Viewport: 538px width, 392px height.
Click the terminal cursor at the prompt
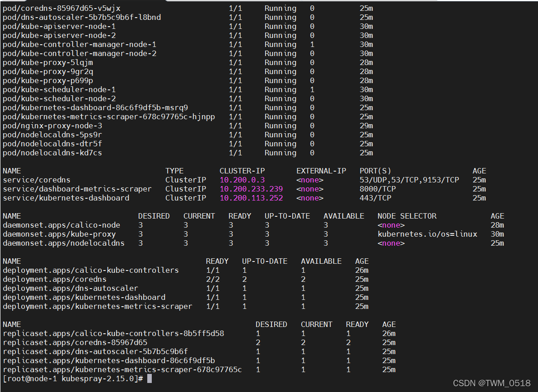150,378
